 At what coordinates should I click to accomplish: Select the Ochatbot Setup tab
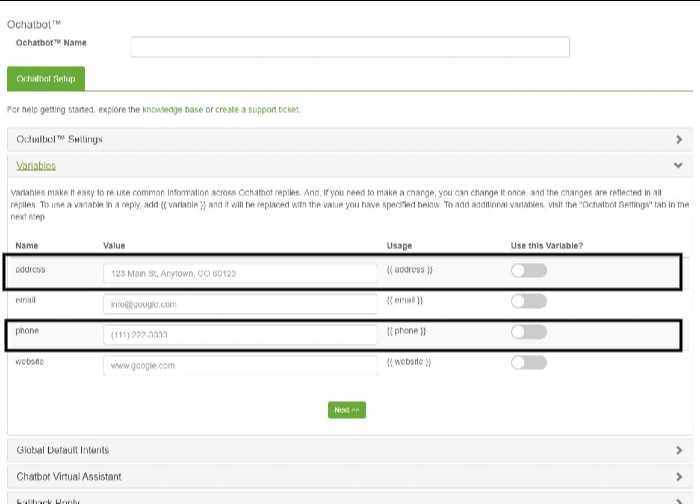[46, 79]
